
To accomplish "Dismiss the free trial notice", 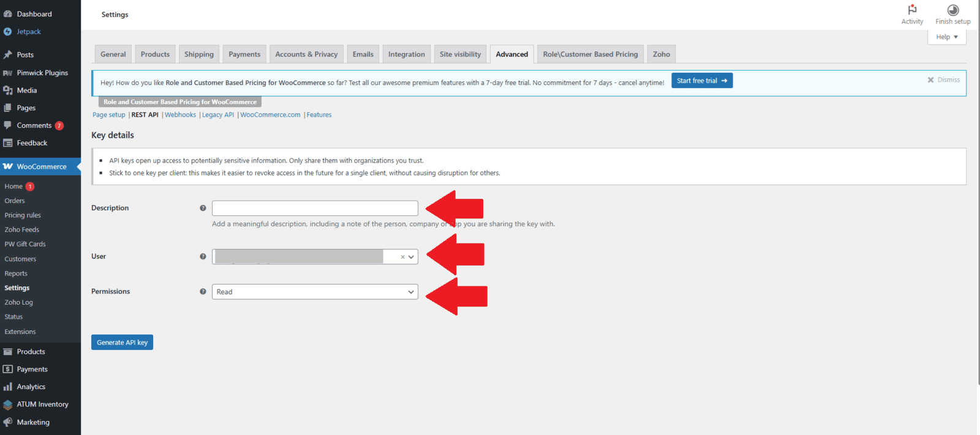I will coord(943,80).
